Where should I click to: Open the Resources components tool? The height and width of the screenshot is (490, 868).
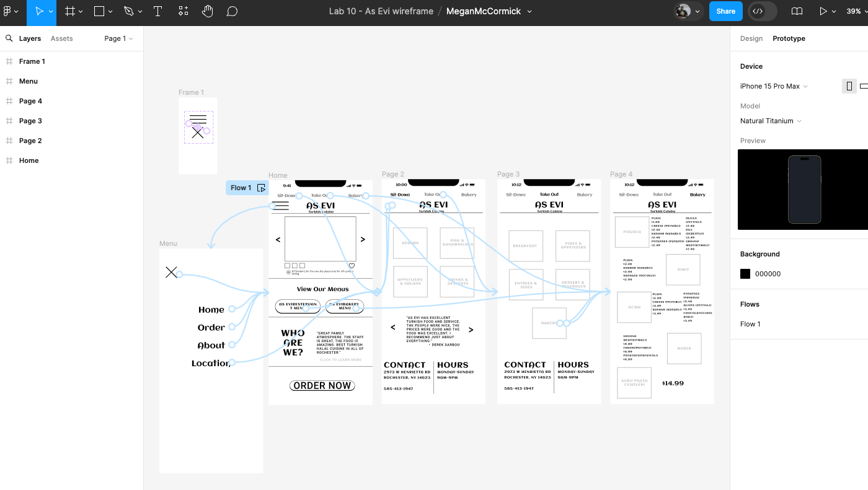click(x=183, y=11)
